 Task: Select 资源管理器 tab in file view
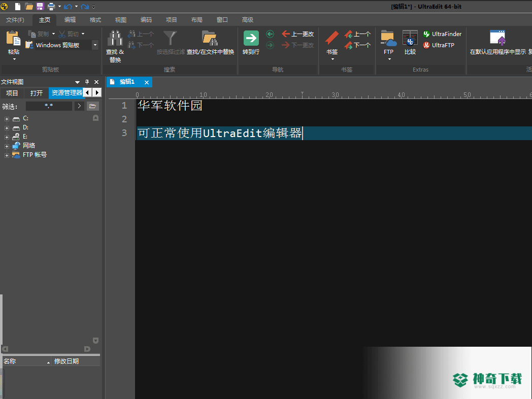pyautogui.click(x=66, y=92)
